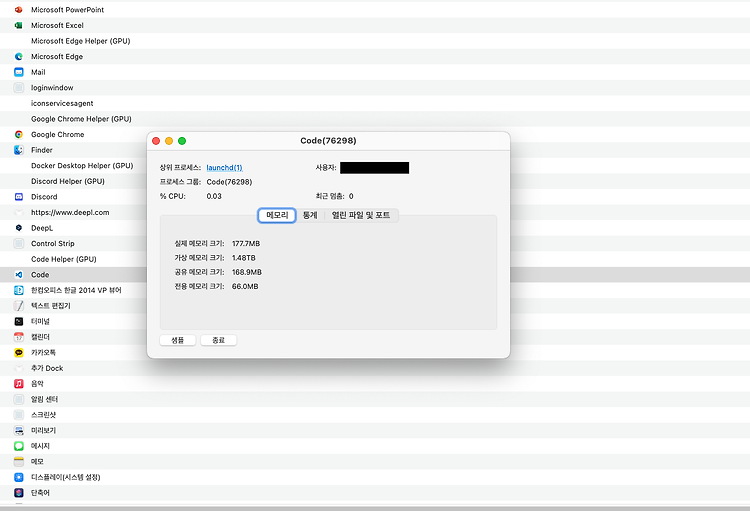Select the 추가 Dock process row
The image size is (750, 511).
(375, 368)
